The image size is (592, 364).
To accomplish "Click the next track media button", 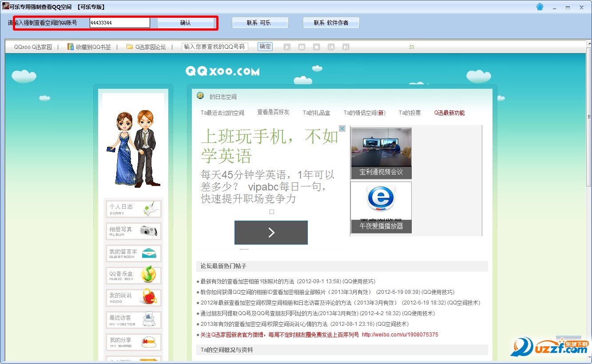I will tap(346, 47).
